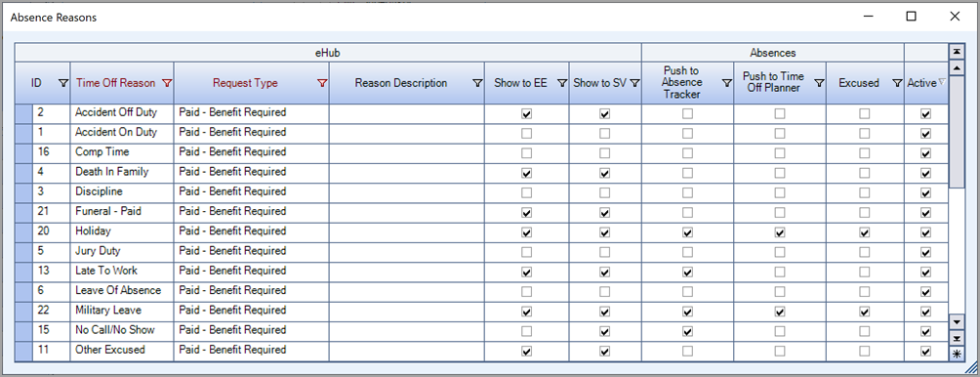Click ID cell '22'
The height and width of the screenshot is (377, 980).
(51, 311)
